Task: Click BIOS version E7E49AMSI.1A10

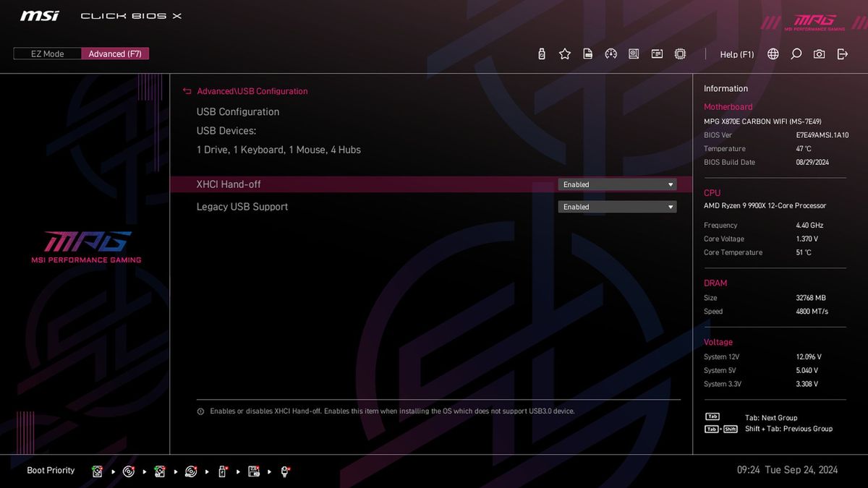Action: click(x=822, y=135)
